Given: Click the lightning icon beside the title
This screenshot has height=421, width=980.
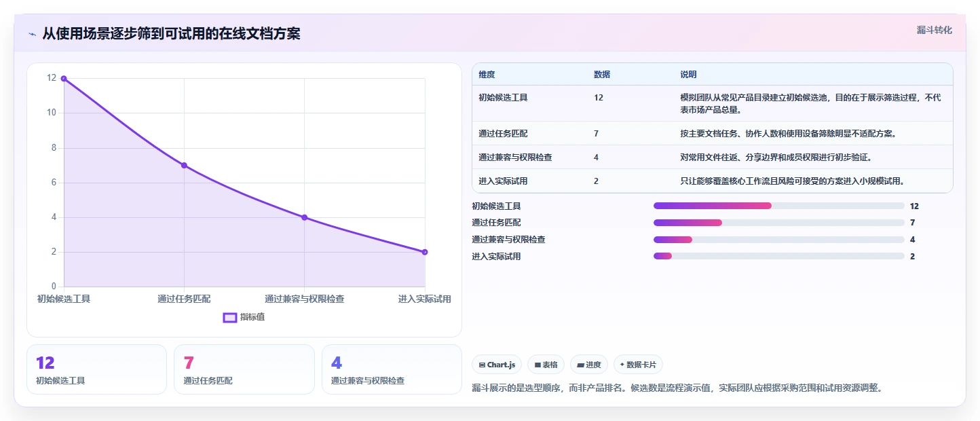Looking at the screenshot, I should tap(32, 34).
